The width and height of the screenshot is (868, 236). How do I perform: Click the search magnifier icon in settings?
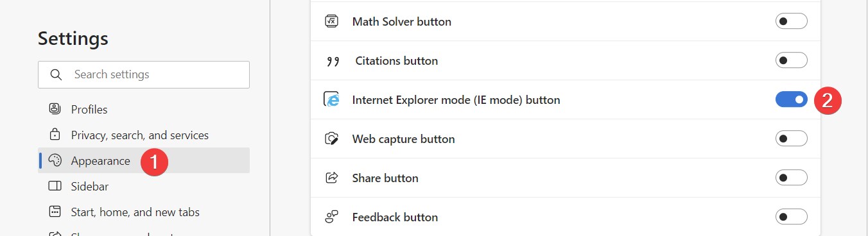click(x=56, y=74)
